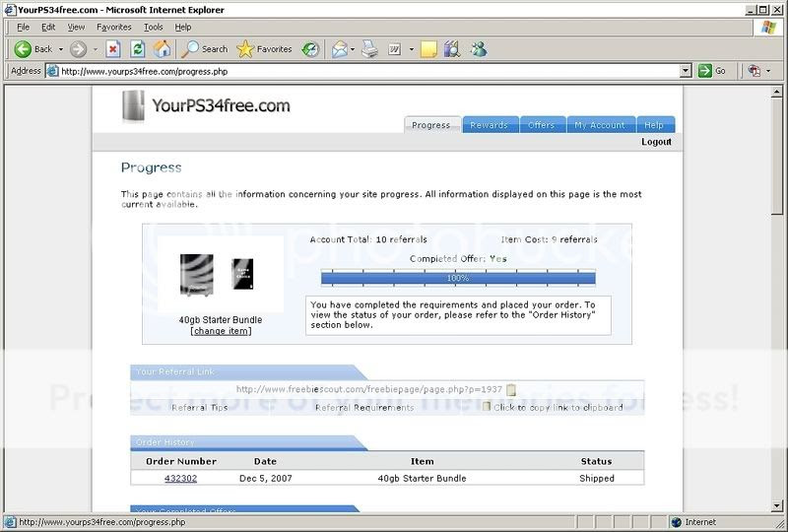
Task: Switch to the Rewards tab
Action: click(x=490, y=125)
